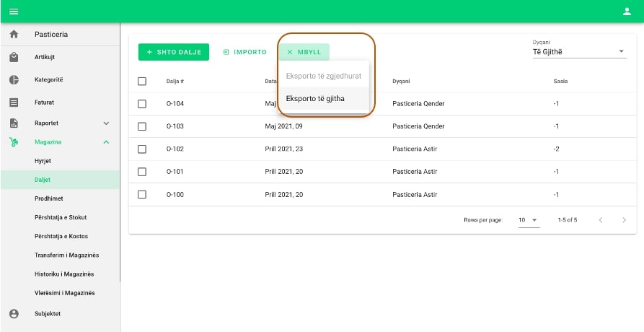Open Artikujt shopping bag icon
644x332 pixels.
(13, 57)
